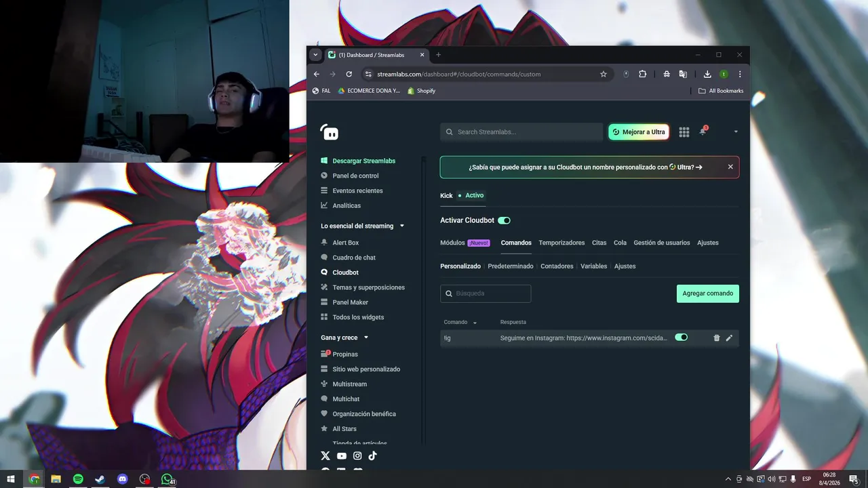Collapse Lo esencial del streaming section
The height and width of the screenshot is (488, 868).
click(x=402, y=226)
